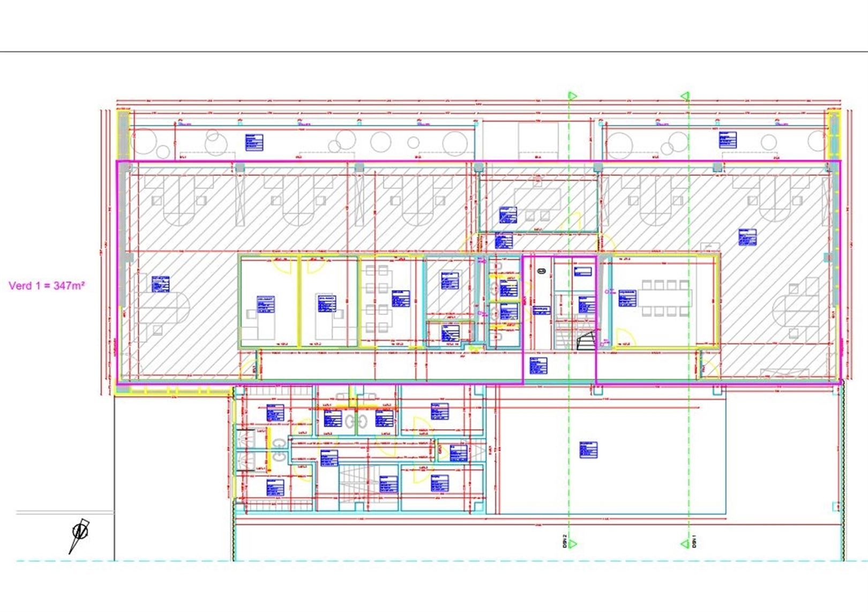Screen dimensions: 868x612
Task: Click the top green arrow on DSN 1 line
Action: (685, 96)
